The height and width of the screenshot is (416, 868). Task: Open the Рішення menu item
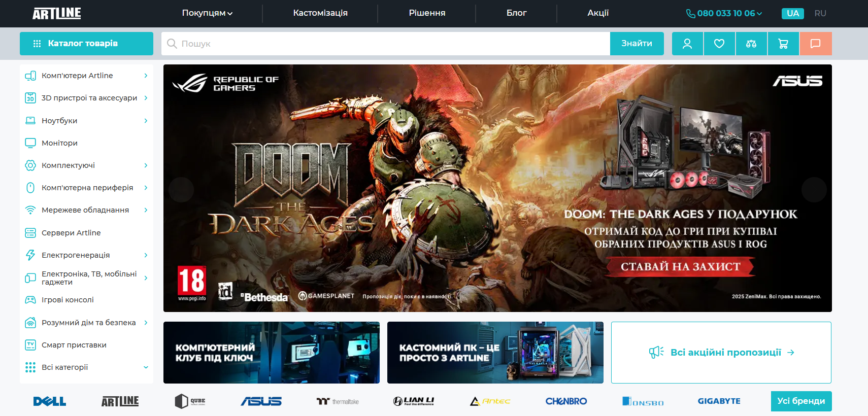427,13
